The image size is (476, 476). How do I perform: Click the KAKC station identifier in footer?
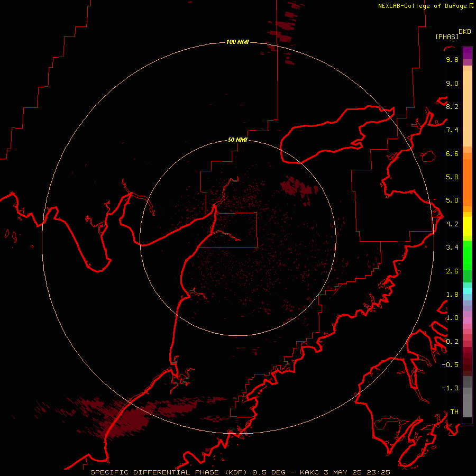(309, 472)
